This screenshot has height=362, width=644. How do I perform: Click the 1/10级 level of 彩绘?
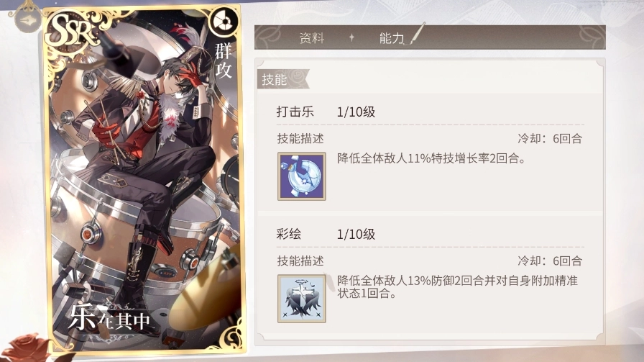click(356, 235)
